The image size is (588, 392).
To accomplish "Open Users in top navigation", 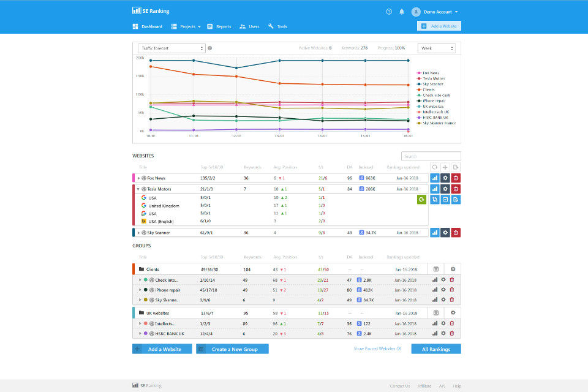I will (249, 26).
